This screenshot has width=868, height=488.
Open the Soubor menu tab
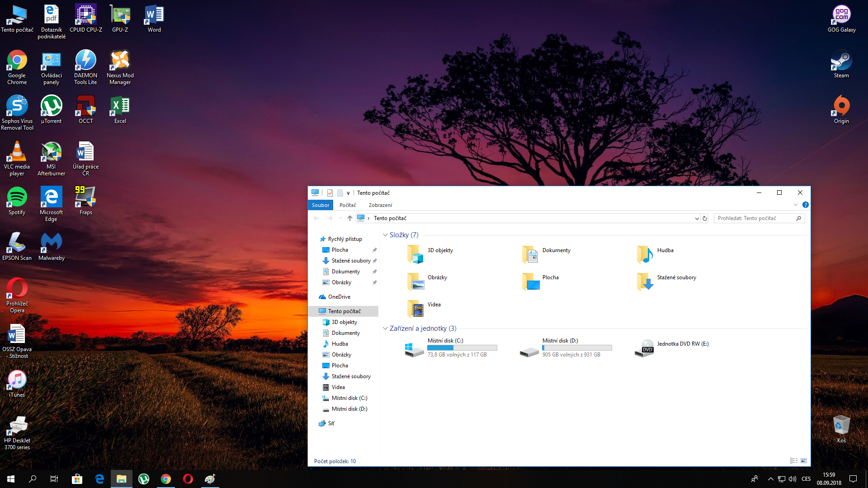(x=321, y=205)
